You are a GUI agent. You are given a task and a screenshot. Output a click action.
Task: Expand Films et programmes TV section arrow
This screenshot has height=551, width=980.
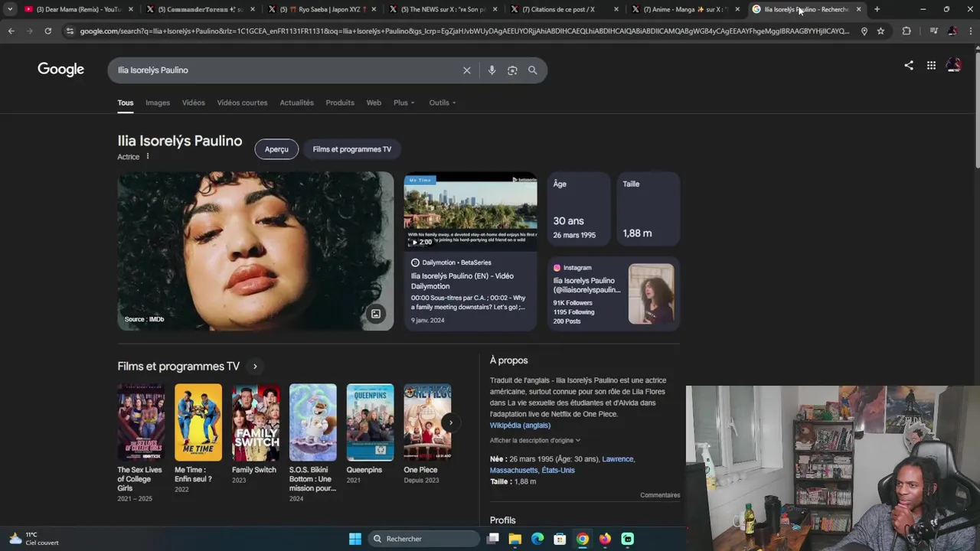click(x=255, y=367)
